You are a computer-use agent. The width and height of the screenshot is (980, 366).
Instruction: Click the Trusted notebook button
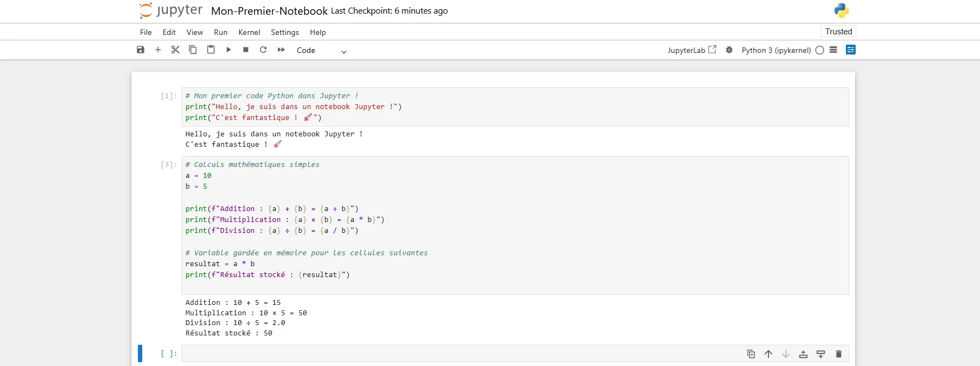pyautogui.click(x=838, y=32)
